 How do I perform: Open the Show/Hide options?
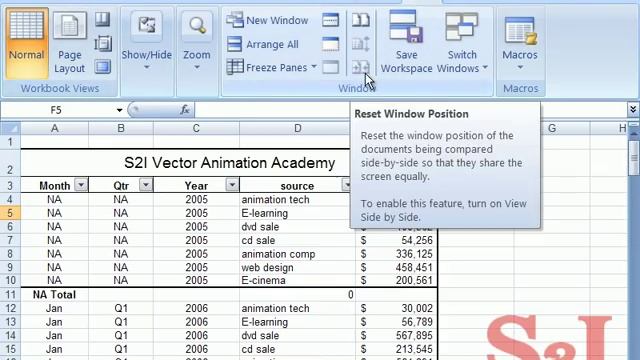(x=147, y=42)
